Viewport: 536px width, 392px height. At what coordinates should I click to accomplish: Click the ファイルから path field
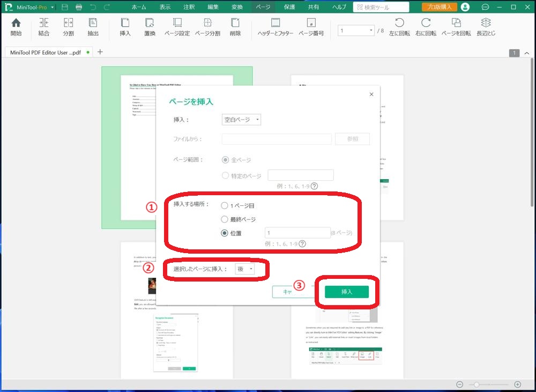(277, 139)
